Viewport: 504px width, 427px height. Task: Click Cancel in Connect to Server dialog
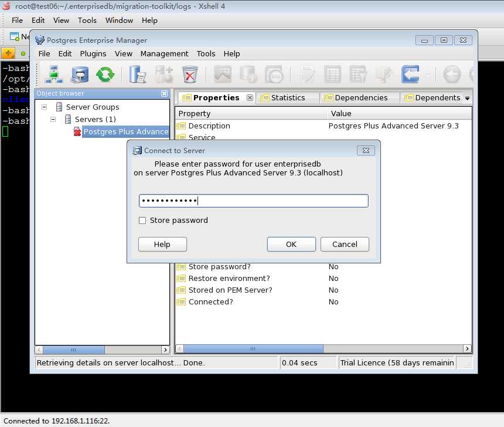pos(345,244)
